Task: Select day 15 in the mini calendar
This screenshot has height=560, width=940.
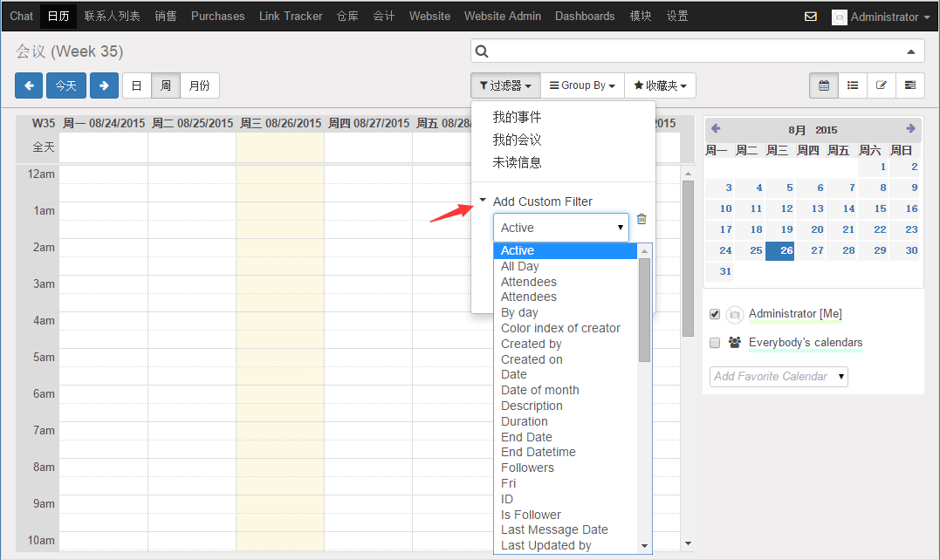Action: coord(880,208)
